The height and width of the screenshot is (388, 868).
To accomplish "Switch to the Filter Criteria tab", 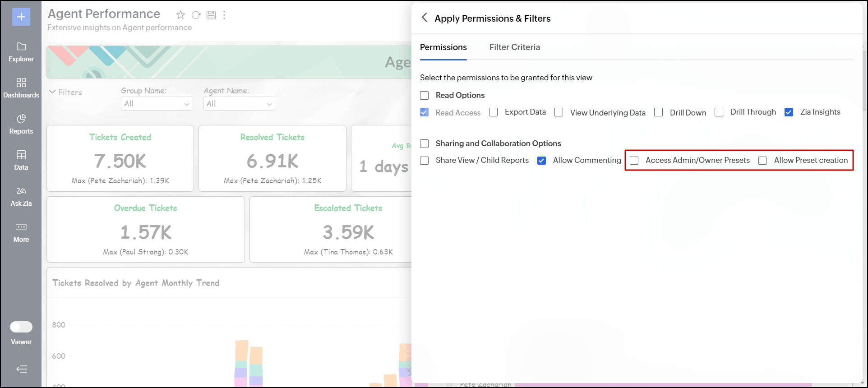I will (x=514, y=47).
